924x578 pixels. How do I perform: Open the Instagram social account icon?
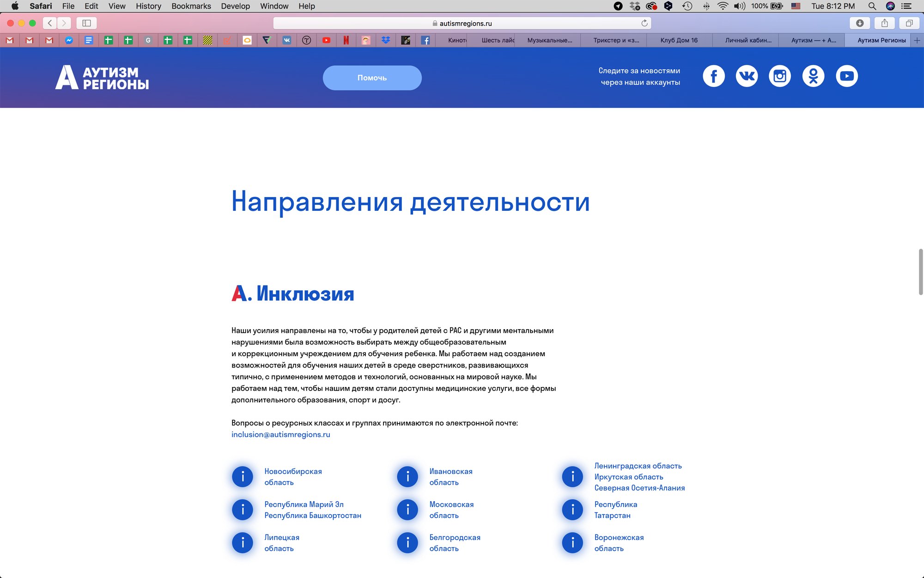coord(780,76)
